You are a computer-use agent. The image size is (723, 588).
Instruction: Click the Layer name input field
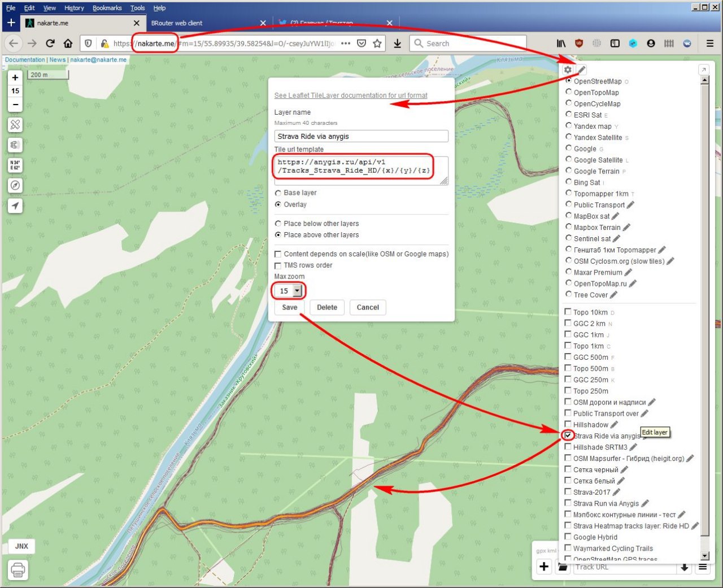pos(361,136)
